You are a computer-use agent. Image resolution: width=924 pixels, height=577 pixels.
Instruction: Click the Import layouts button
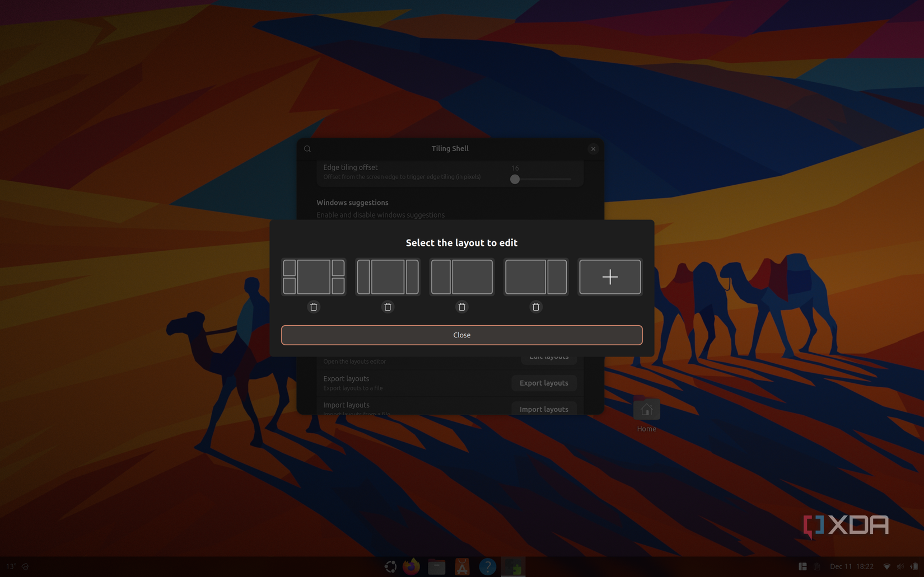544,409
